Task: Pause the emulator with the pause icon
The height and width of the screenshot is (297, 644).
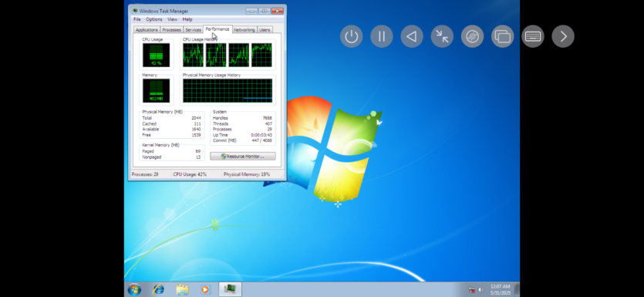Action: 382,36
